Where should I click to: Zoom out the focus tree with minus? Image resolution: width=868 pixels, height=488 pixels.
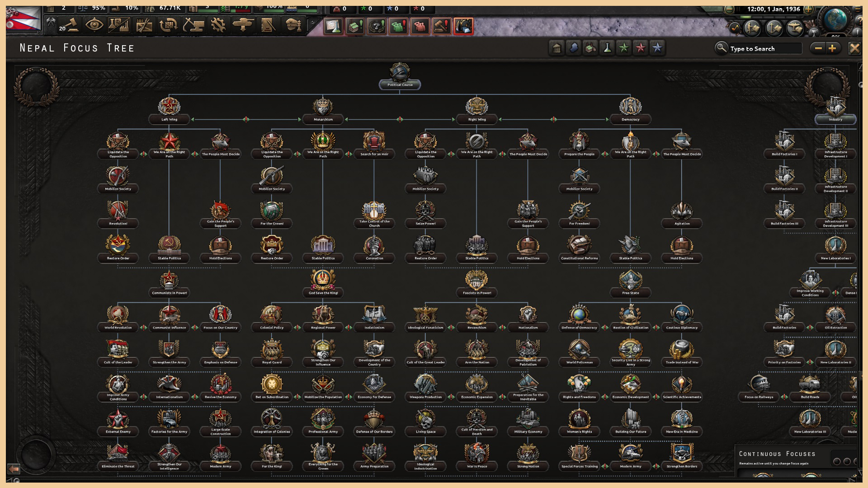click(x=818, y=48)
